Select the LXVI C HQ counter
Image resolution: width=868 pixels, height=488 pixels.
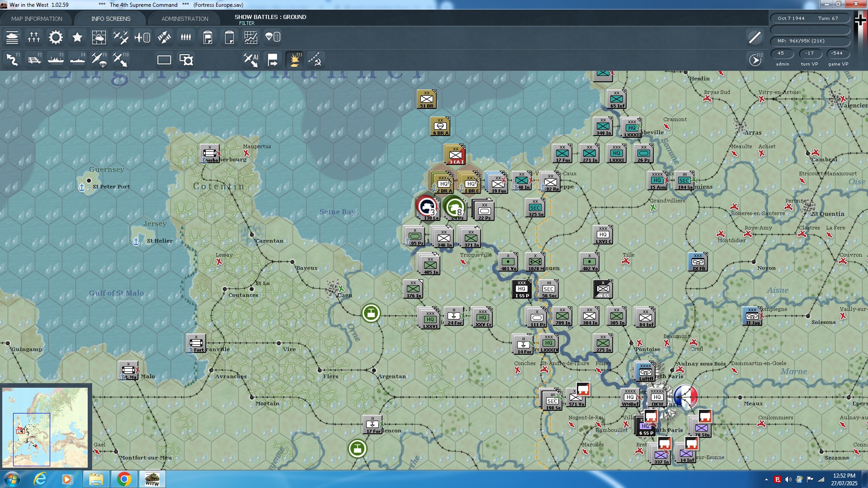[x=603, y=235]
